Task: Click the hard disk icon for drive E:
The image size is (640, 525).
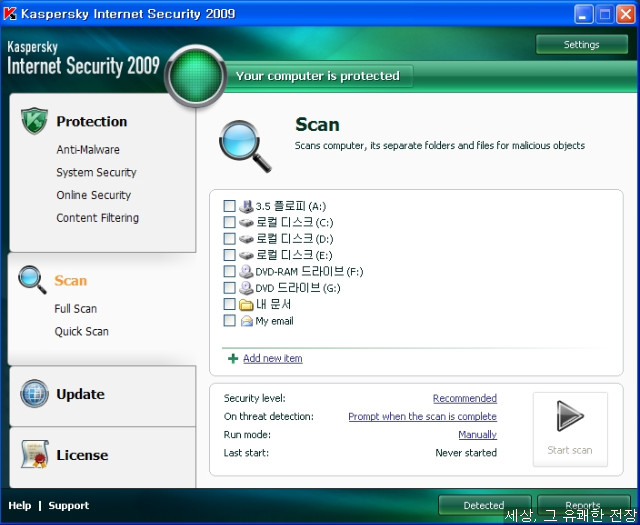Action: pos(246,256)
